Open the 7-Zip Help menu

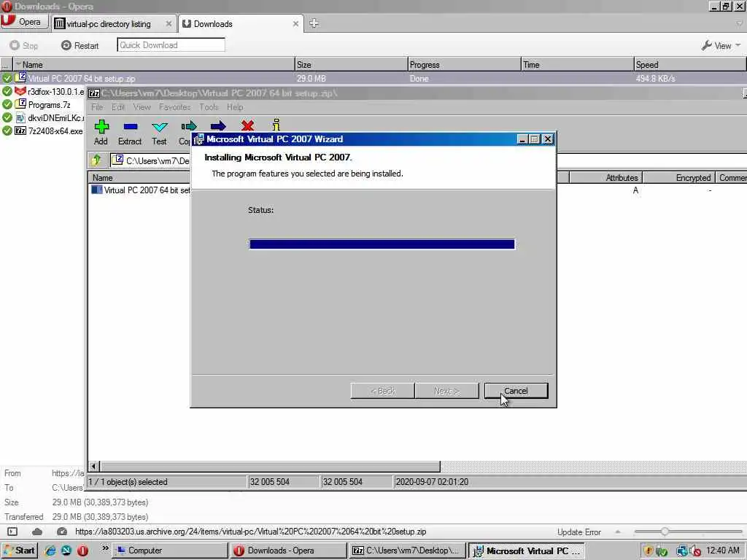coord(235,107)
